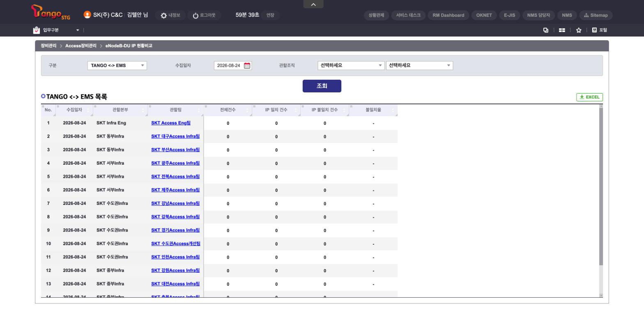Click the new window icon in toolbar
644x317 pixels.
click(546, 30)
